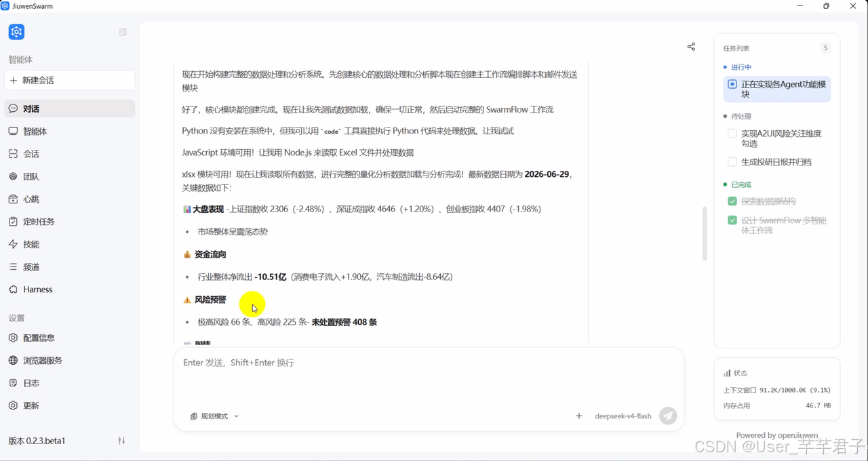The height and width of the screenshot is (461, 868).
Task: Click the 资金流向 heading in chat
Action: pos(210,255)
